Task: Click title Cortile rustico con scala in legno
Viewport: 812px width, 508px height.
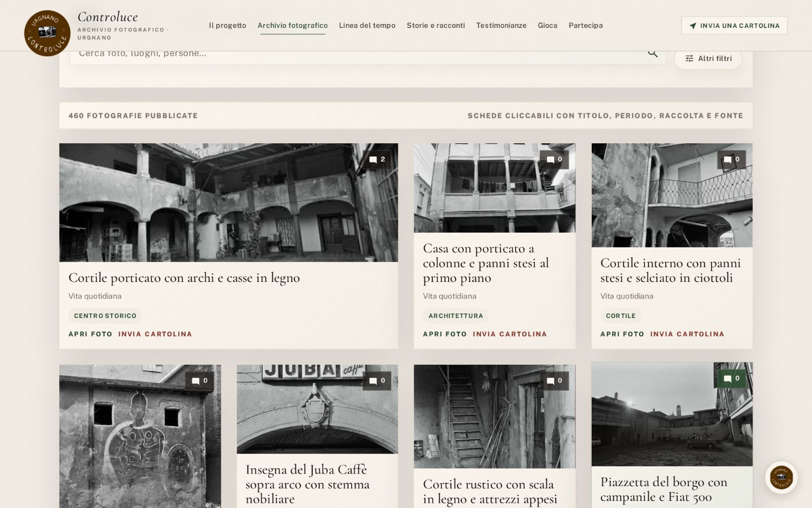Action: tap(490, 492)
